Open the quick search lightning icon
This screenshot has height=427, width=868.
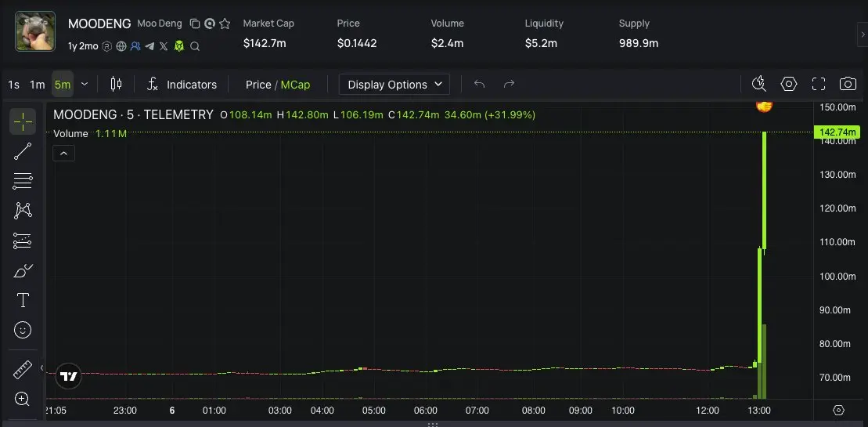point(759,84)
